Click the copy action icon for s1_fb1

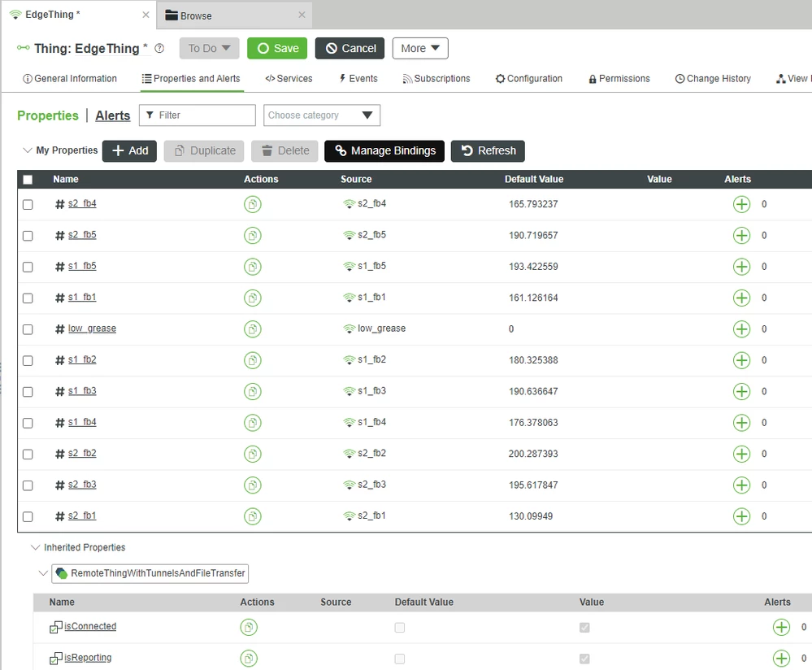click(x=252, y=298)
